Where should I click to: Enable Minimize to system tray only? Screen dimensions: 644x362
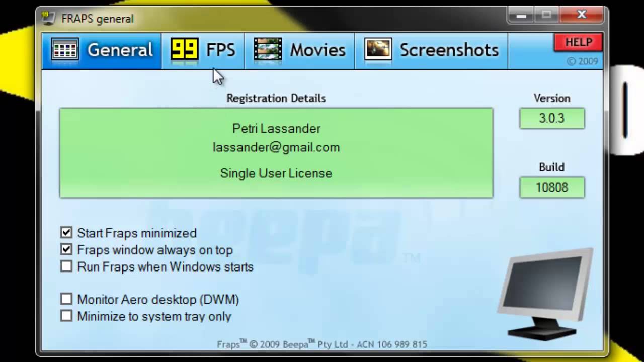click(x=66, y=316)
